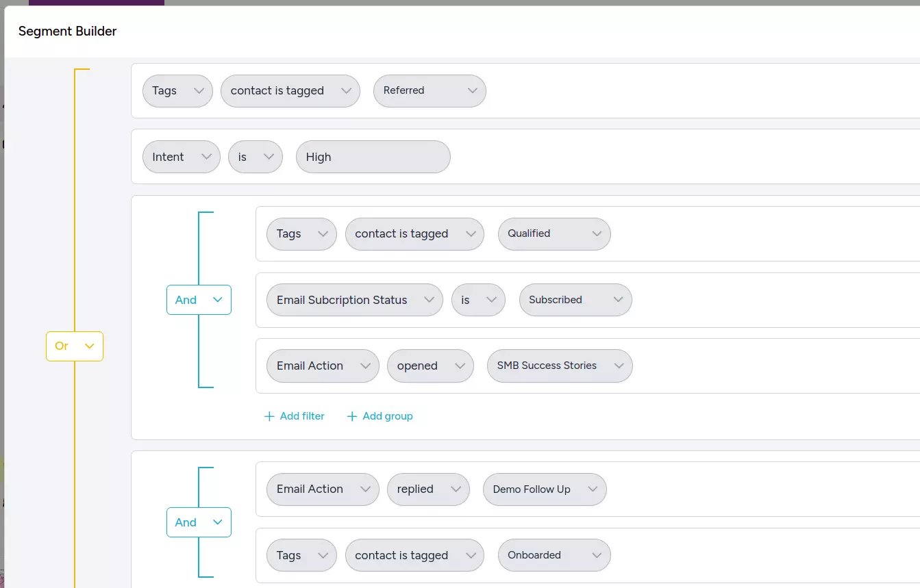Open the Tags dropdown in the Qualified row

(301, 234)
